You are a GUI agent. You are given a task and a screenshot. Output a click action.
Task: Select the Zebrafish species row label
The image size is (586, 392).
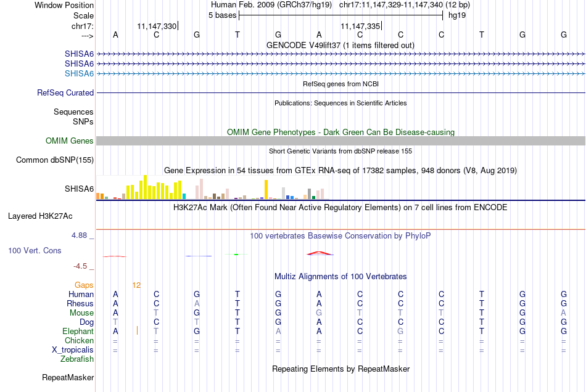pyautogui.click(x=77, y=359)
